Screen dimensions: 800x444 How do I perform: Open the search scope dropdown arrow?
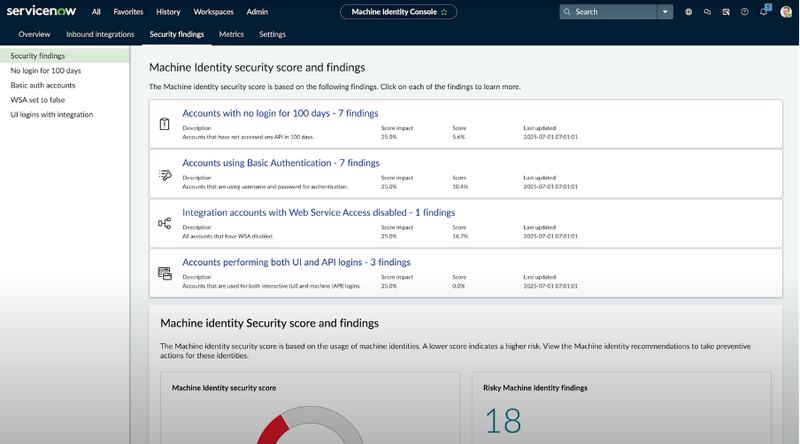tap(665, 12)
